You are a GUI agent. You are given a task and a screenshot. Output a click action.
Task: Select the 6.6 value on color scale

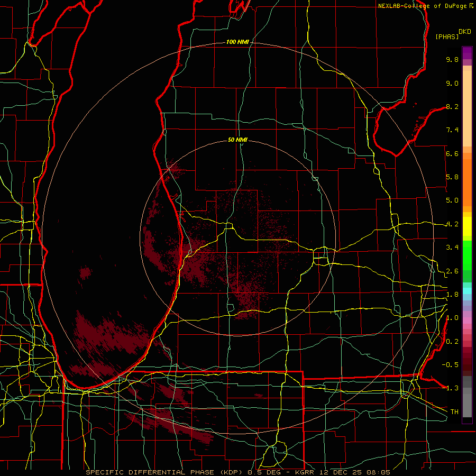coord(452,153)
